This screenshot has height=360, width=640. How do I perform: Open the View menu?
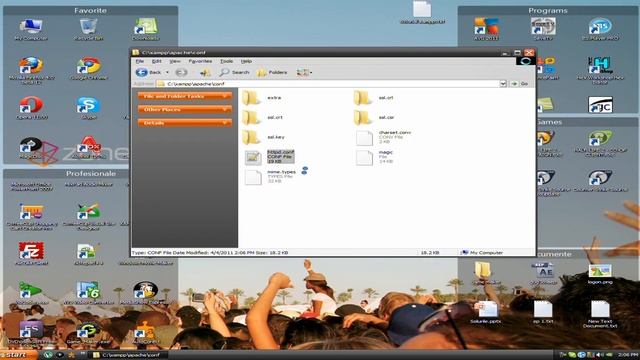[175, 61]
